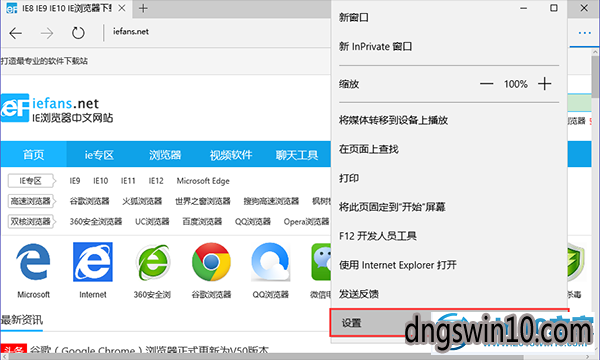Screen dimensions: 600x360
Task: Open the IE10 link
Action: pyautogui.click(x=101, y=181)
